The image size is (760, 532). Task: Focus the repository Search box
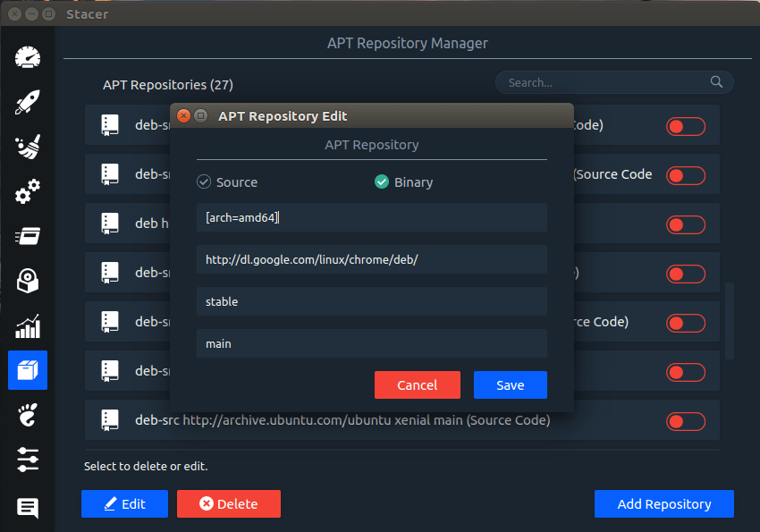coord(614,82)
